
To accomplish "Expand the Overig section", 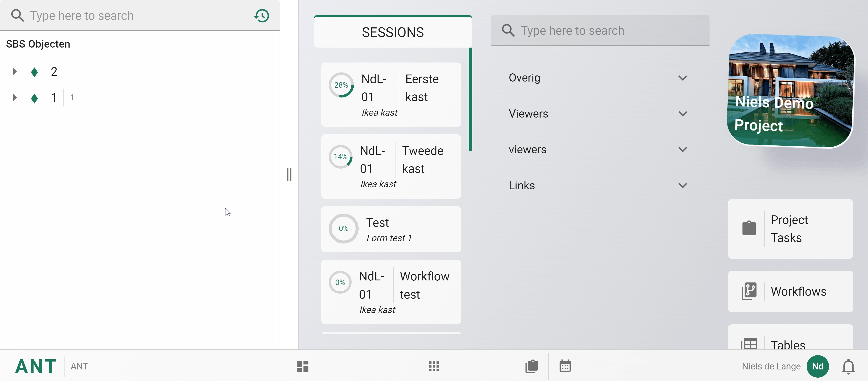I will tap(600, 78).
